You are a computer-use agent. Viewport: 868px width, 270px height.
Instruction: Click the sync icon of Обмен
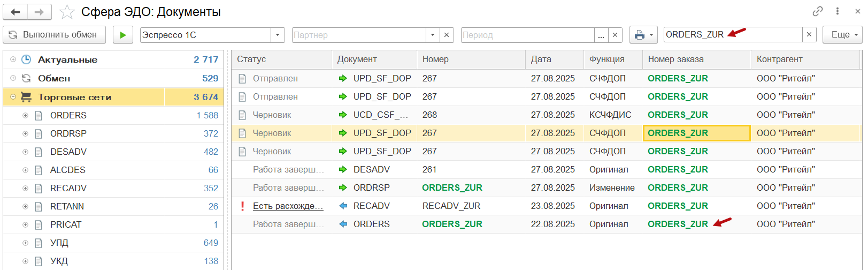[26, 78]
